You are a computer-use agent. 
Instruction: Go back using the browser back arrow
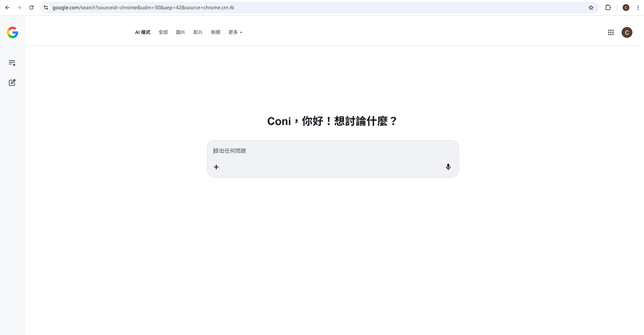point(7,8)
